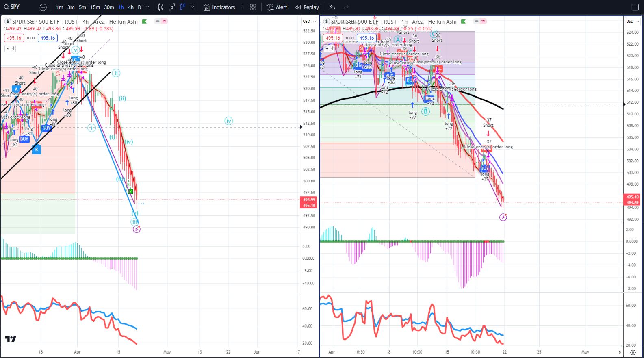Click the red sell price 495.16 on 1h chart
The image size is (644, 358).
pos(333,38)
